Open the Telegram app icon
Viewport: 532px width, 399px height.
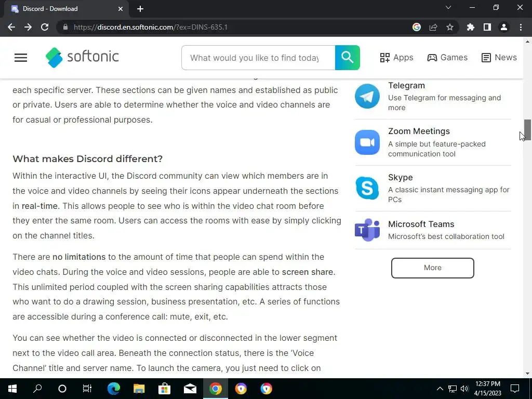pyautogui.click(x=367, y=96)
